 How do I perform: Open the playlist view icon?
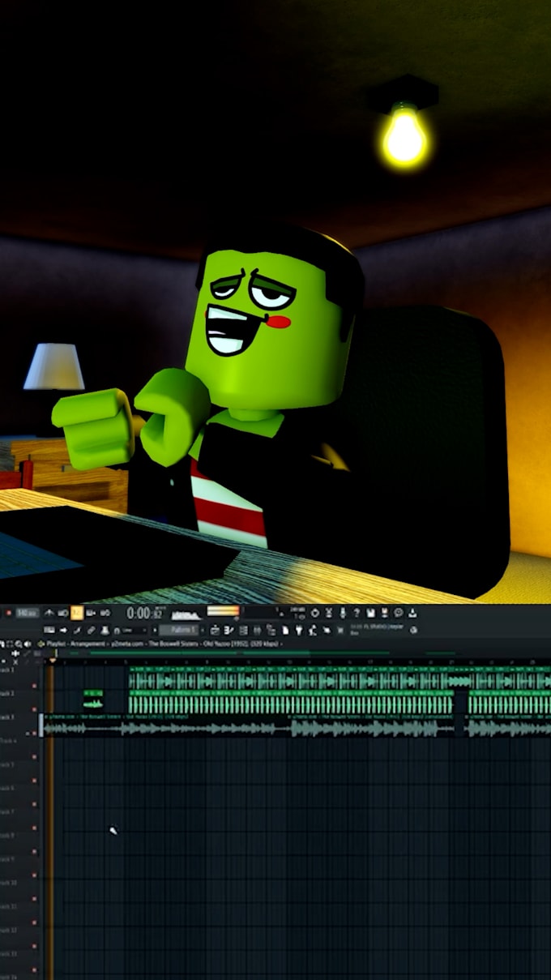pyautogui.click(x=215, y=630)
